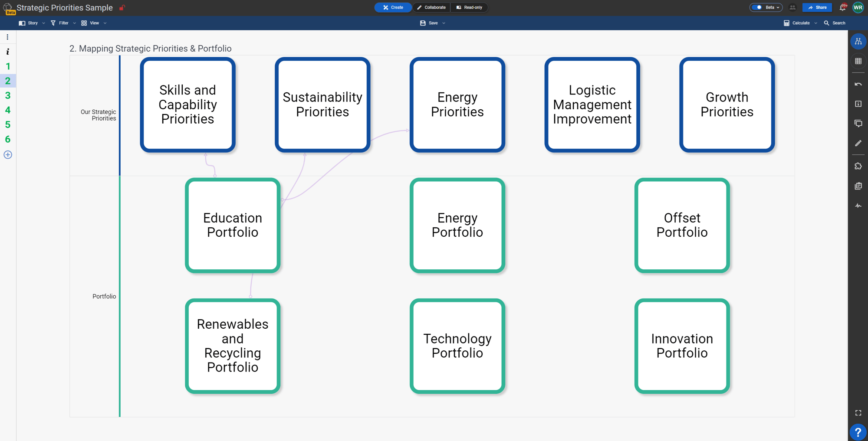Viewport: 868px width, 441px height.
Task: Select the Energy Portfolio node
Action: (x=457, y=225)
